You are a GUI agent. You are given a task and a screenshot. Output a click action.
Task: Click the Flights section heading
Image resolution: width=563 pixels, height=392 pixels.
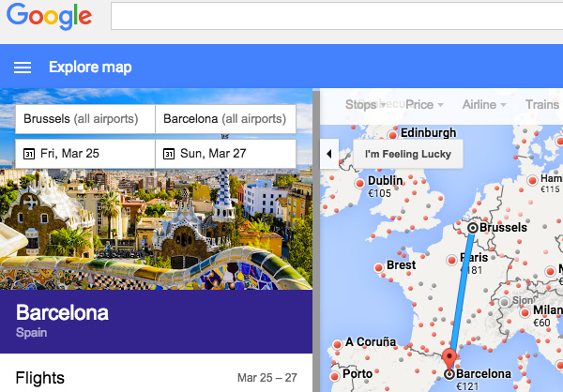39,378
